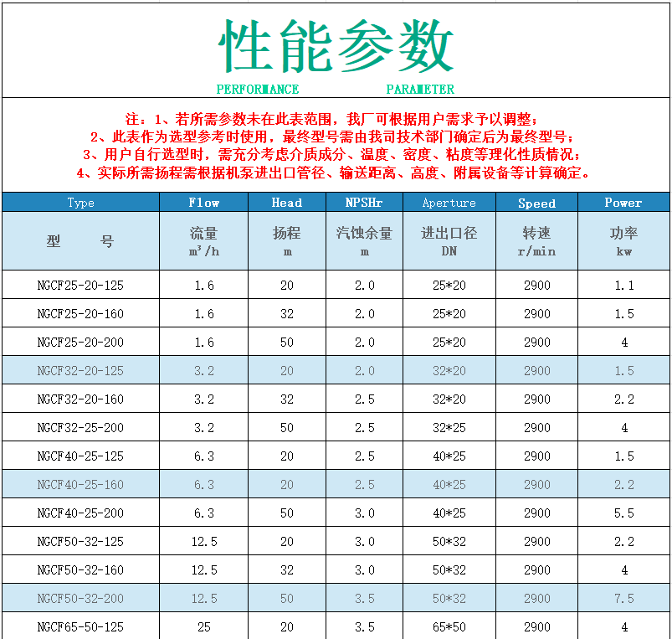Select the 1.1 power value cell
Screen dimensions: 672x639
(623, 286)
